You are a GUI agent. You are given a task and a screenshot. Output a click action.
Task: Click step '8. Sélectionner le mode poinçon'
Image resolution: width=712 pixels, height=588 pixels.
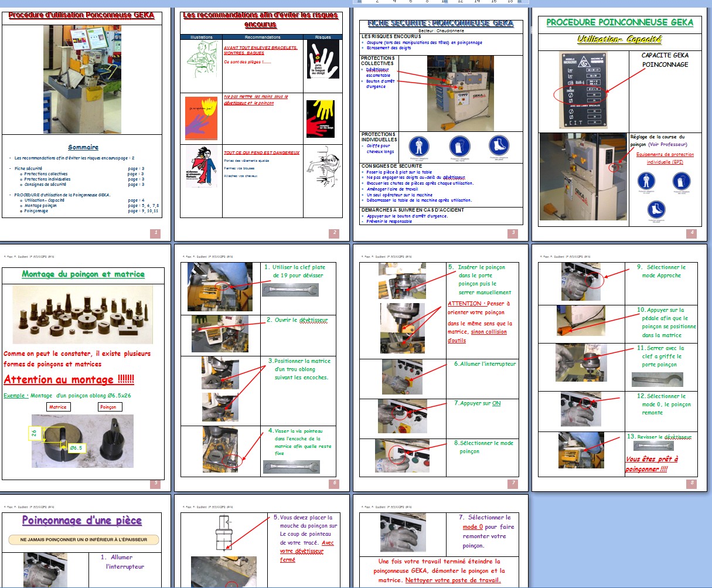(x=483, y=447)
